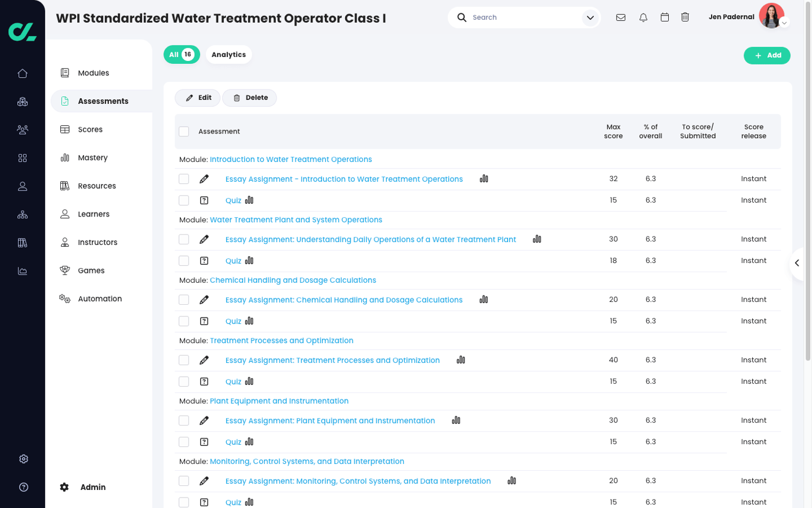
Task: Open the trash icon in the top bar
Action: click(685, 17)
